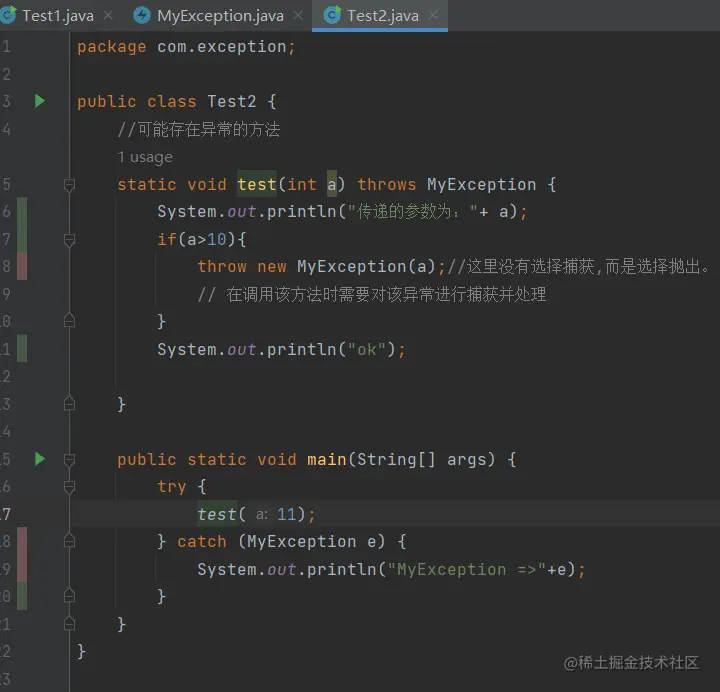Collapse the if(a>10) block fold marker

(x=69, y=240)
